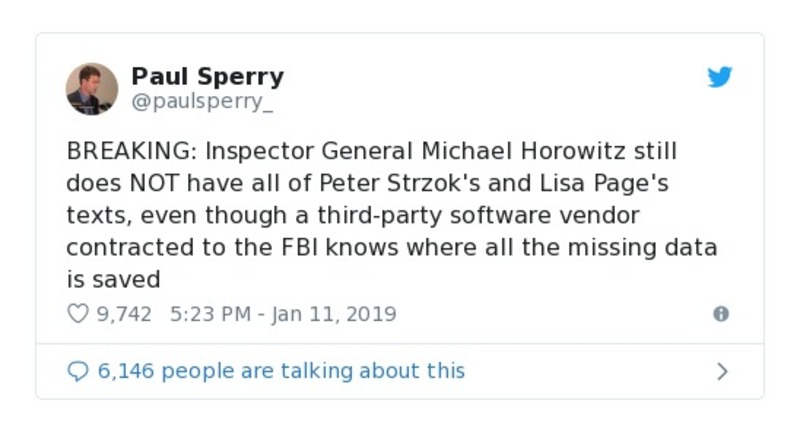Click "third-party software vendor" phrase
This screenshot has width=800, height=432.
pyautogui.click(x=494, y=216)
